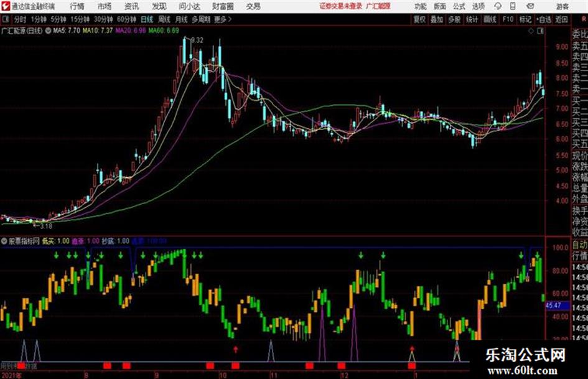The width and height of the screenshot is (588, 379).
Task: Switch to 30分钟 period tab
Action: click(x=103, y=19)
